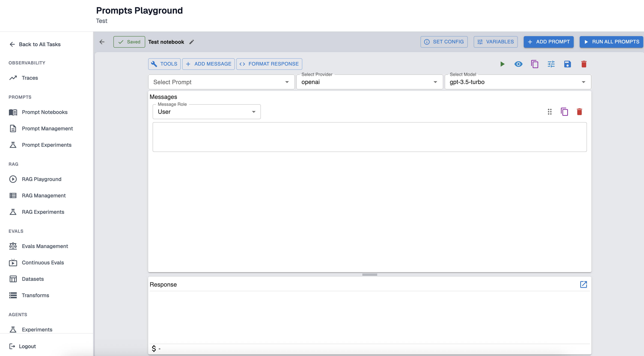Click the resize handle above Response panel
Screen dimensions: 644x356
coord(369,275)
